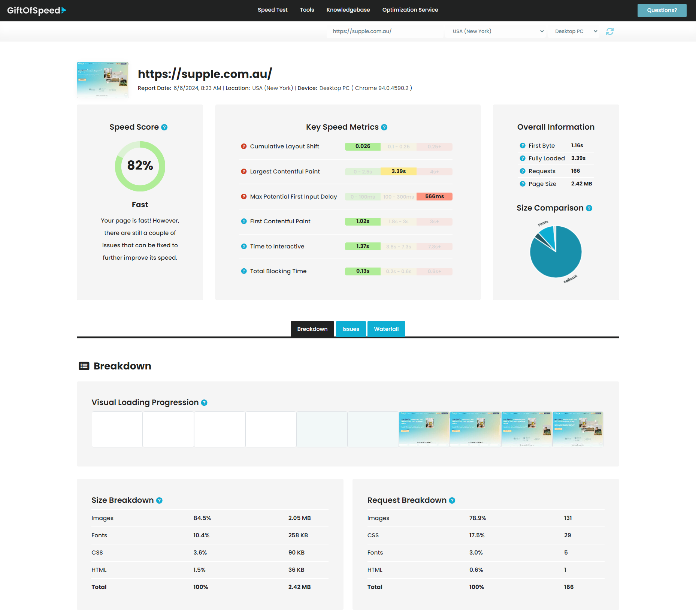
Task: Open the Speed Test menu
Action: (272, 10)
